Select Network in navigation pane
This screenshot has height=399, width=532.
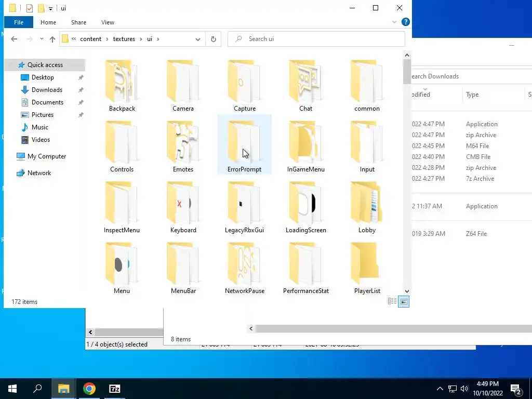(x=39, y=173)
